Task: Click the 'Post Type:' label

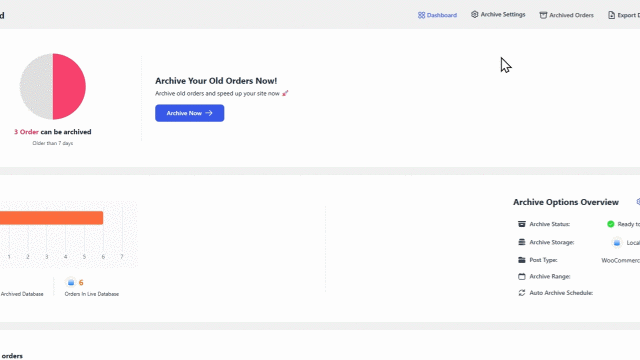Action: point(543,260)
